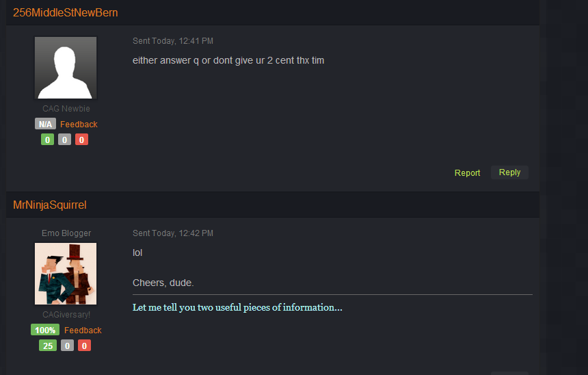Click the red 0 negative feedback badge under CAG Newbie

point(81,140)
